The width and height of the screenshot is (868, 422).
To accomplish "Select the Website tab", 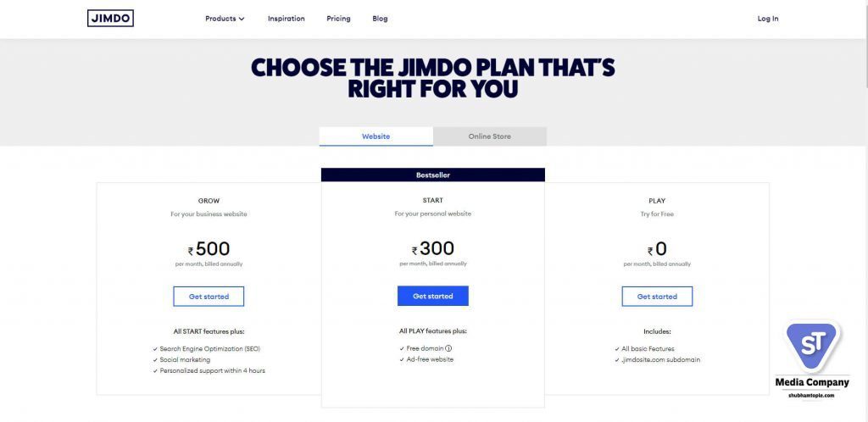I will click(376, 136).
